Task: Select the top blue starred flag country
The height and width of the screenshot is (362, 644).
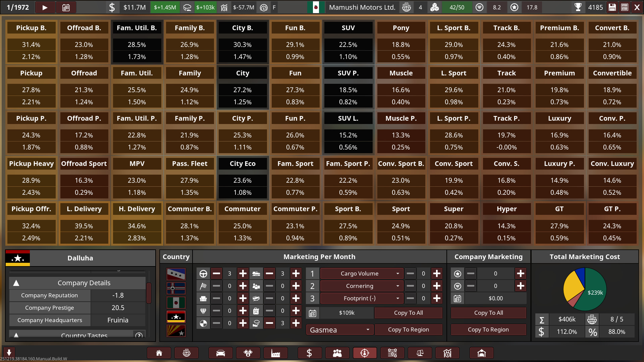Action: click(x=176, y=274)
